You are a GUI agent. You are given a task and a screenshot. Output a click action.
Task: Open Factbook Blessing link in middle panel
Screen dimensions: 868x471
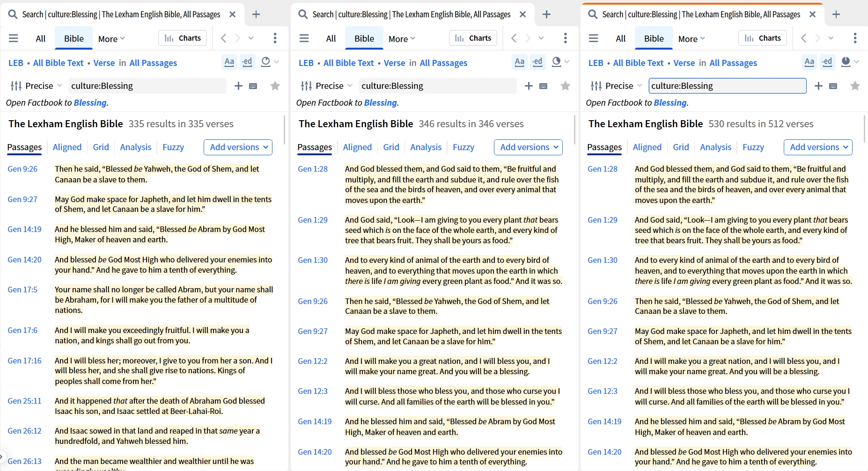380,102
